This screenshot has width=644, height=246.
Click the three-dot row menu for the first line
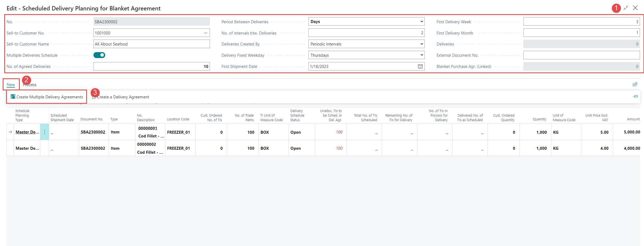[x=45, y=132]
